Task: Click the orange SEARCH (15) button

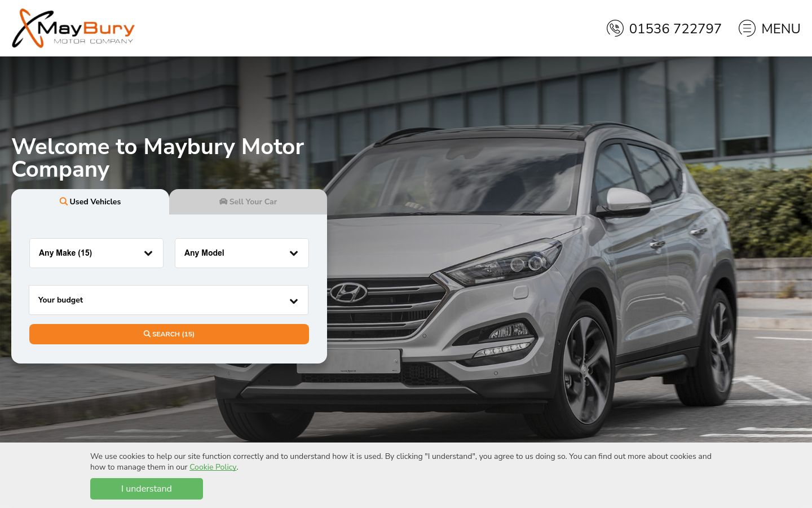Action: click(x=169, y=334)
